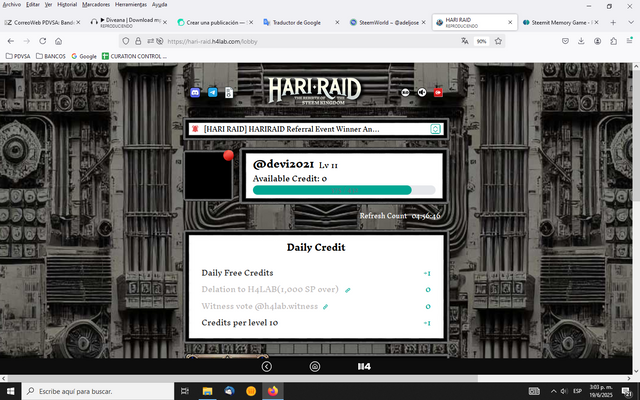Click the translate page icon
This screenshot has height=400, width=640.
(x=464, y=41)
